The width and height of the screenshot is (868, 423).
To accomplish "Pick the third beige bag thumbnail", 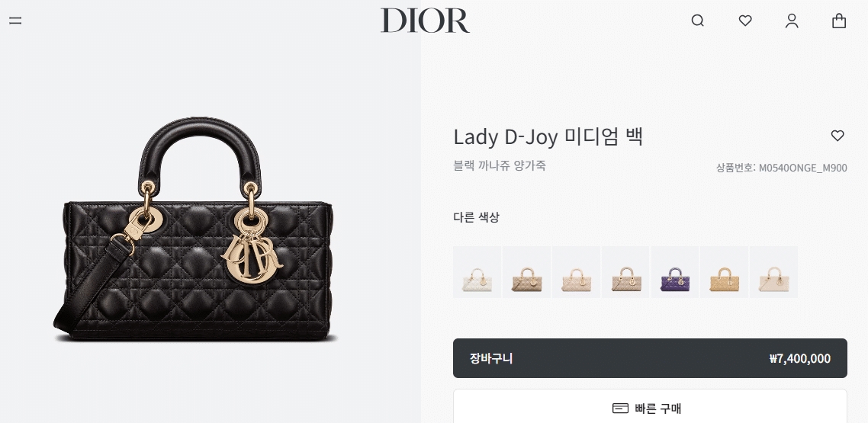I will click(576, 272).
